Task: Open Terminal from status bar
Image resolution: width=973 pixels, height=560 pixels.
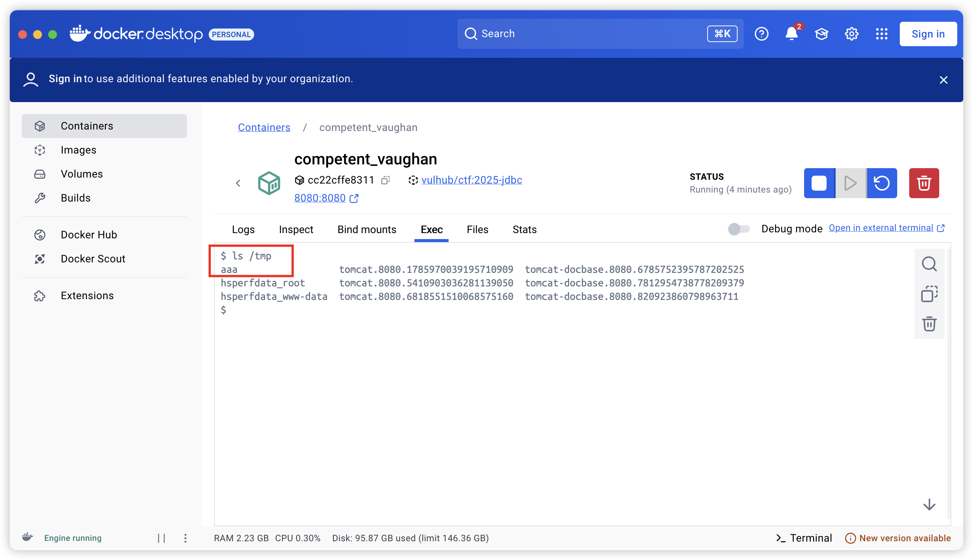Action: [804, 538]
